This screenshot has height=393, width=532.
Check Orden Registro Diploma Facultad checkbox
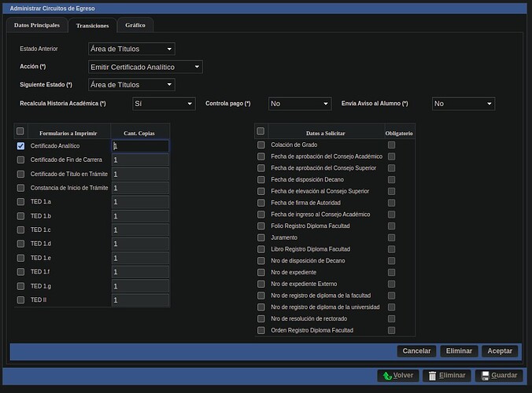(x=261, y=330)
